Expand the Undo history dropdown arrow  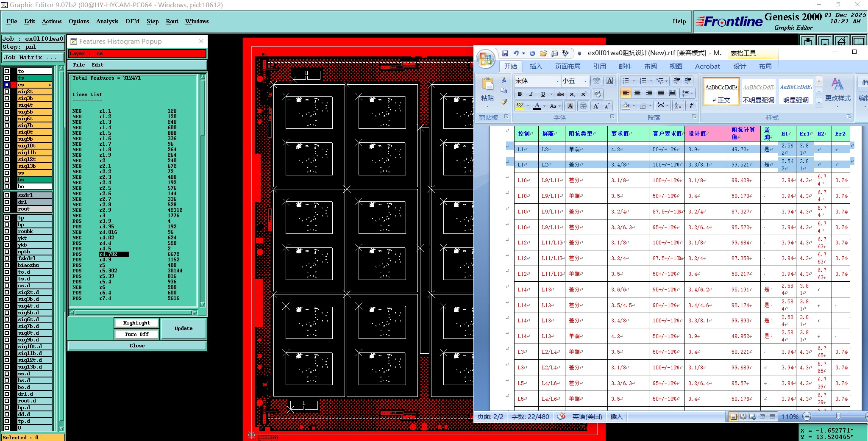point(523,53)
